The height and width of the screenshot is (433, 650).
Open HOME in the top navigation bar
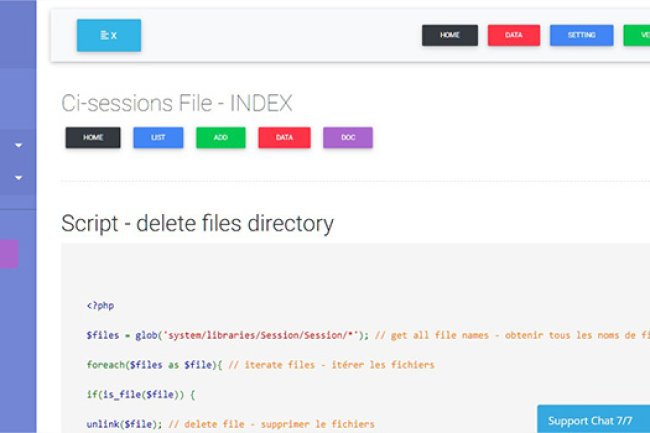pyautogui.click(x=450, y=35)
